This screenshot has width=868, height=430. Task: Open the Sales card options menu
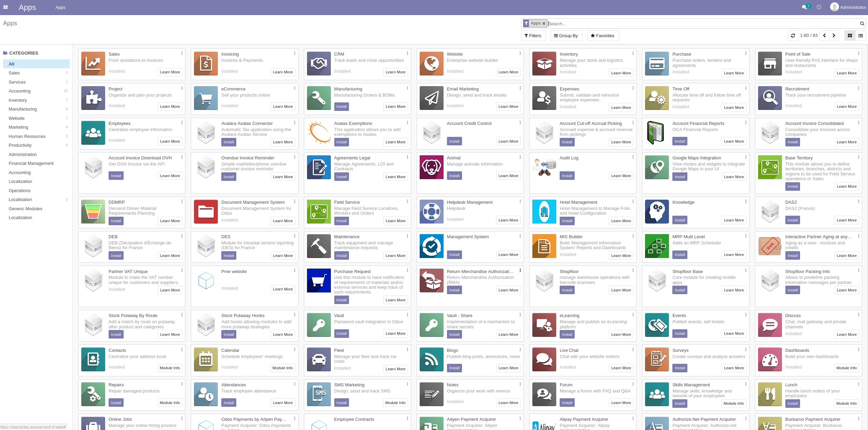click(182, 54)
